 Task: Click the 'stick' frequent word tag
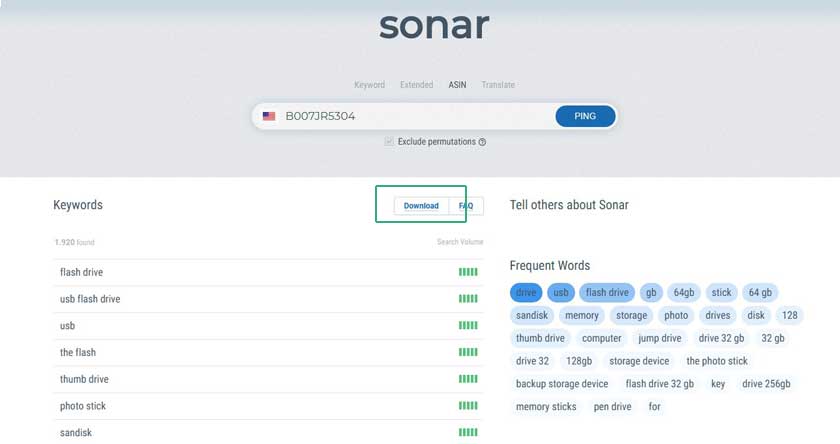point(721,292)
